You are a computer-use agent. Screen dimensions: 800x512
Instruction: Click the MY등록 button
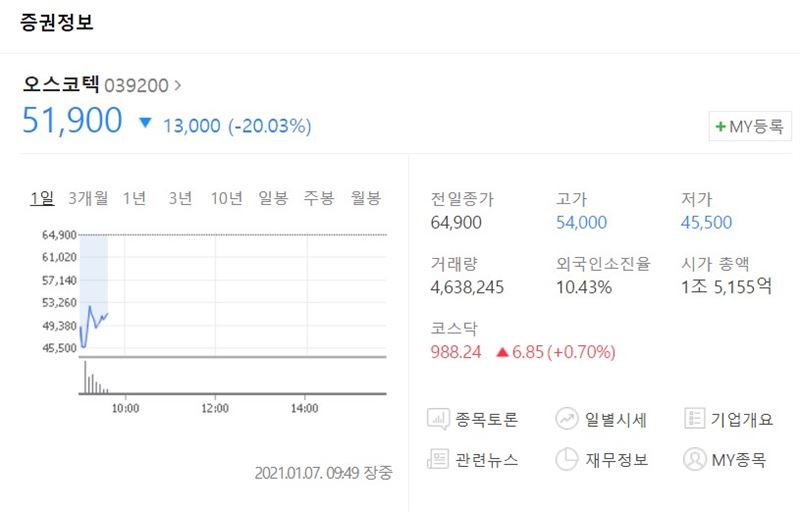[750, 126]
